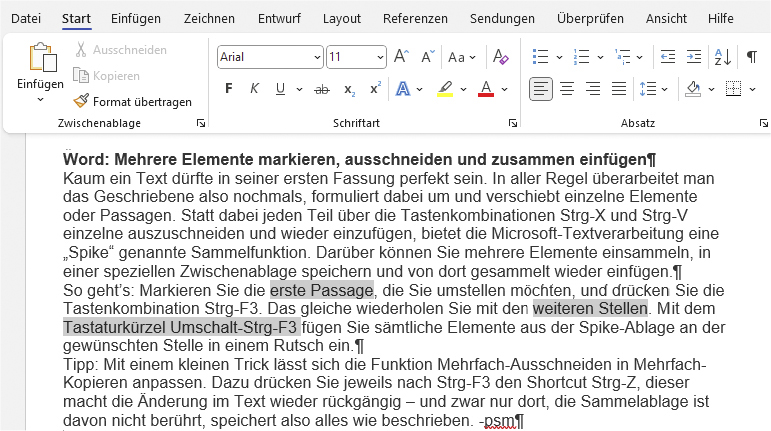Image resolution: width=771 pixels, height=431 pixels.
Task: Expand the font color dropdown arrow
Action: (504, 89)
